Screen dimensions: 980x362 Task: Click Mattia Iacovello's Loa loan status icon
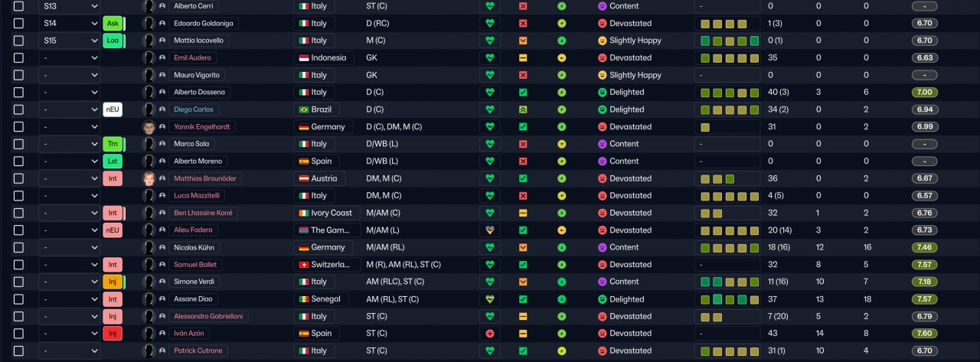pos(113,41)
